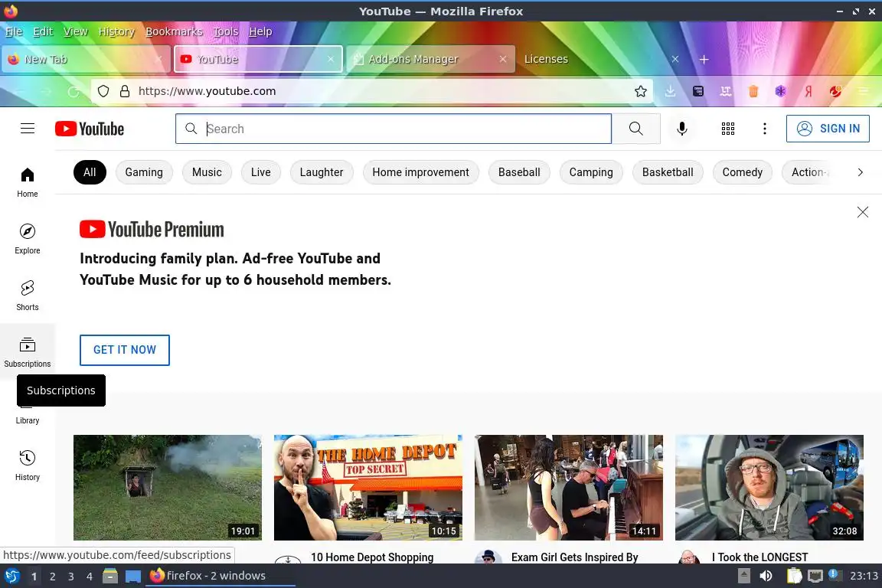Click the shield tracking protection icon

(103, 91)
